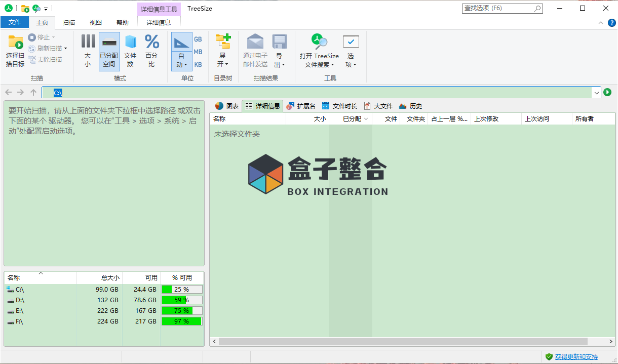The image size is (618, 364).
Task: Open the 刷新扫描 dropdown arrow
Action: [x=65, y=49]
